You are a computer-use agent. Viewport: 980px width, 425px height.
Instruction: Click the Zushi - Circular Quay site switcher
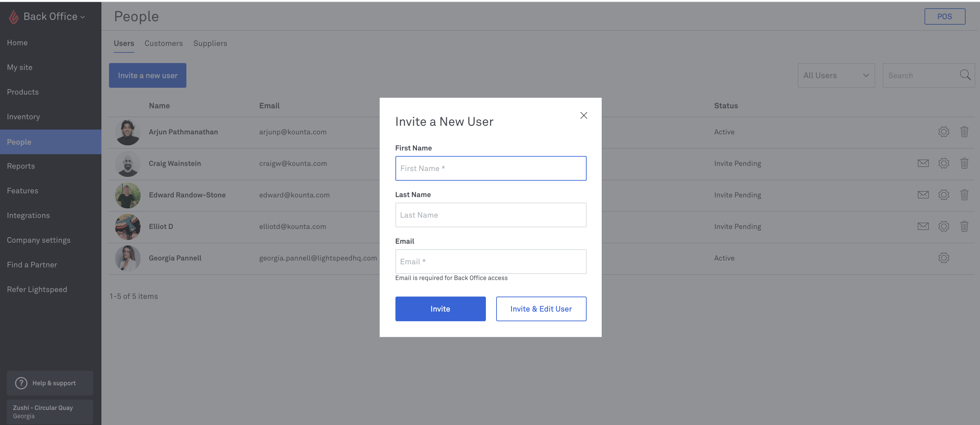pyautogui.click(x=50, y=412)
